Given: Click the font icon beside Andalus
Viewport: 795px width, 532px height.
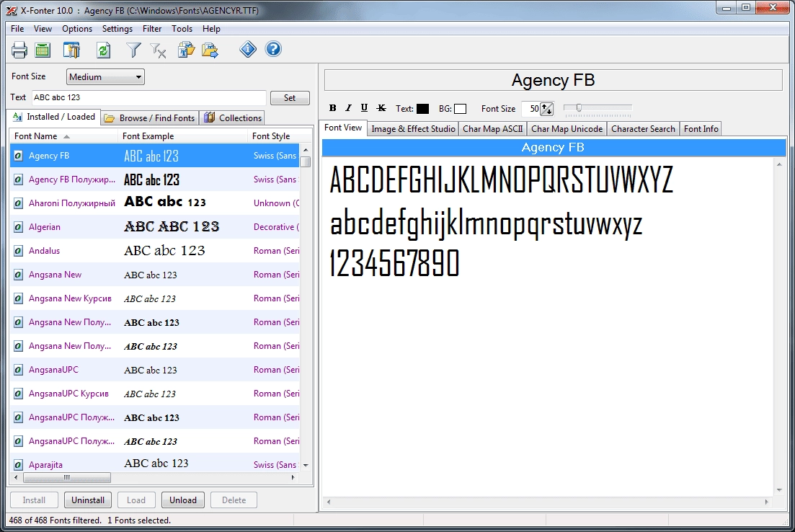Looking at the screenshot, I should click(x=18, y=251).
